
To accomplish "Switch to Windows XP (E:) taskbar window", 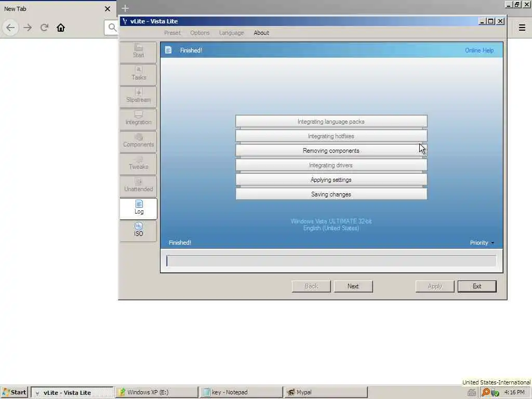I will (157, 392).
